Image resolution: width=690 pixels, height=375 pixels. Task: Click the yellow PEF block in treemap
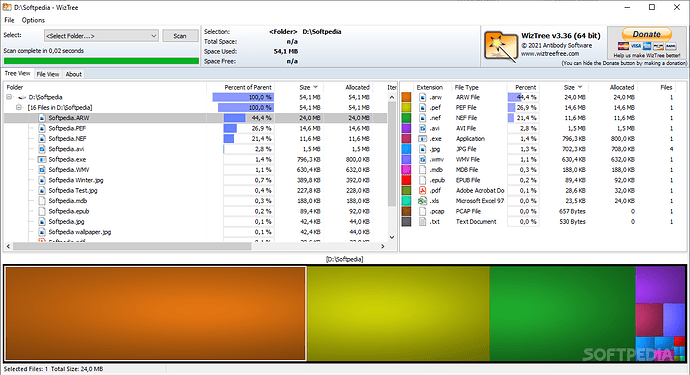click(x=398, y=314)
